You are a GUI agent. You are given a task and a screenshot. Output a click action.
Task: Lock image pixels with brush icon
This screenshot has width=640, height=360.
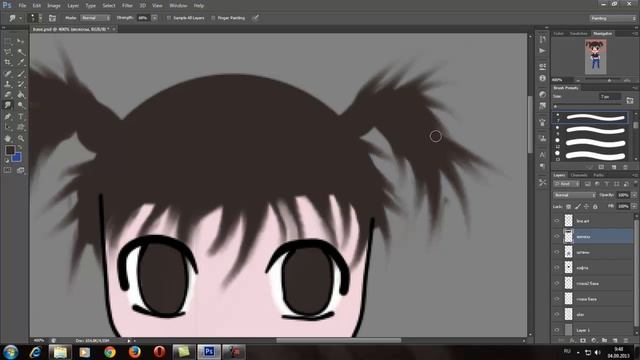click(578, 207)
